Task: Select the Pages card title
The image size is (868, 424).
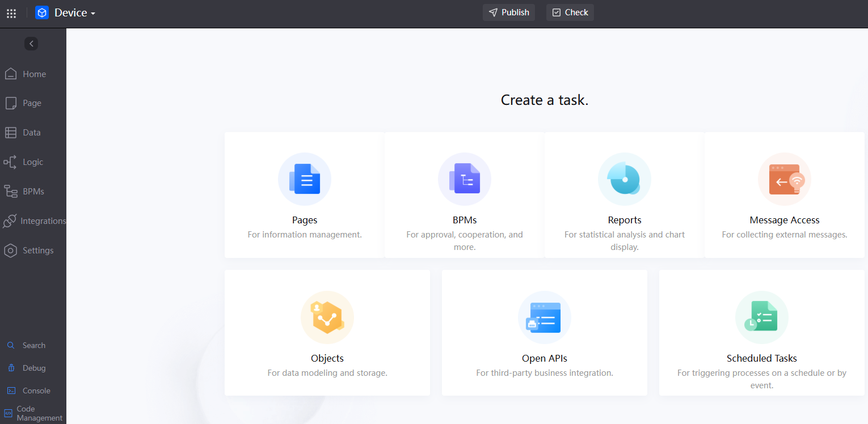Action: (305, 220)
